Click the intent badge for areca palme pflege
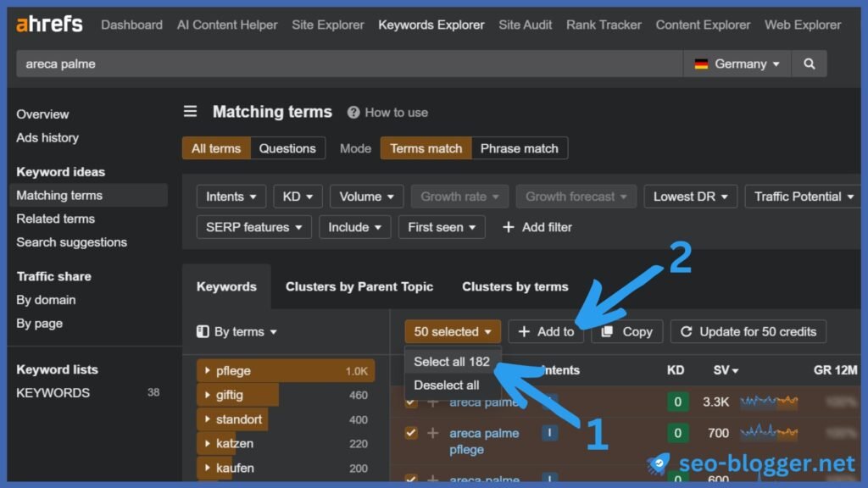868x488 pixels. (549, 433)
